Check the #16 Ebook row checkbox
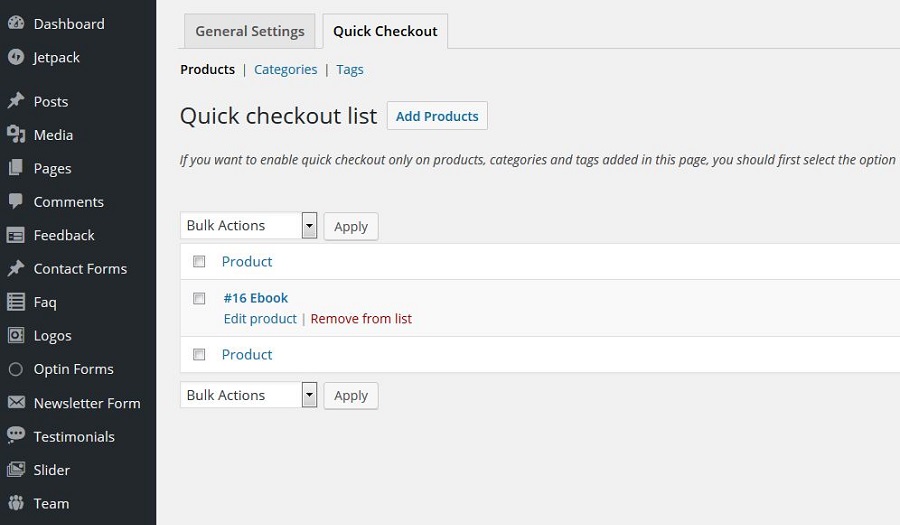 (199, 298)
